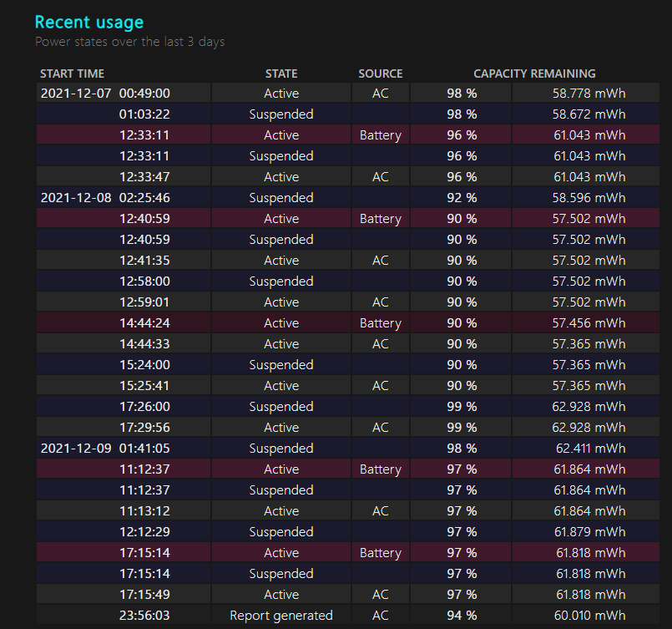Click the SOURCE column header
This screenshot has width=672, height=629.
pos(381,74)
